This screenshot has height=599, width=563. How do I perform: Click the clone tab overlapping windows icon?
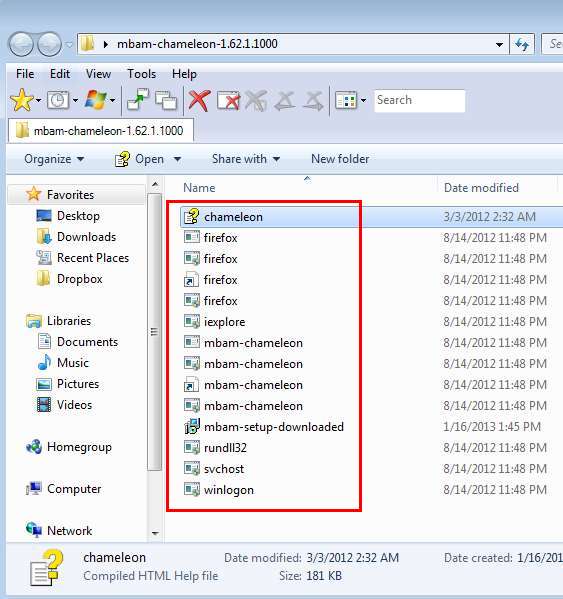(166, 100)
